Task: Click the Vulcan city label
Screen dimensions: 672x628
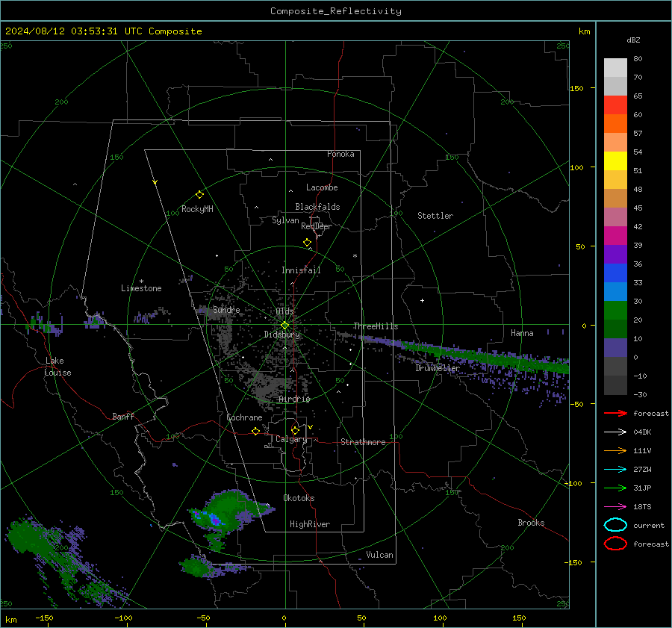Action: [379, 555]
